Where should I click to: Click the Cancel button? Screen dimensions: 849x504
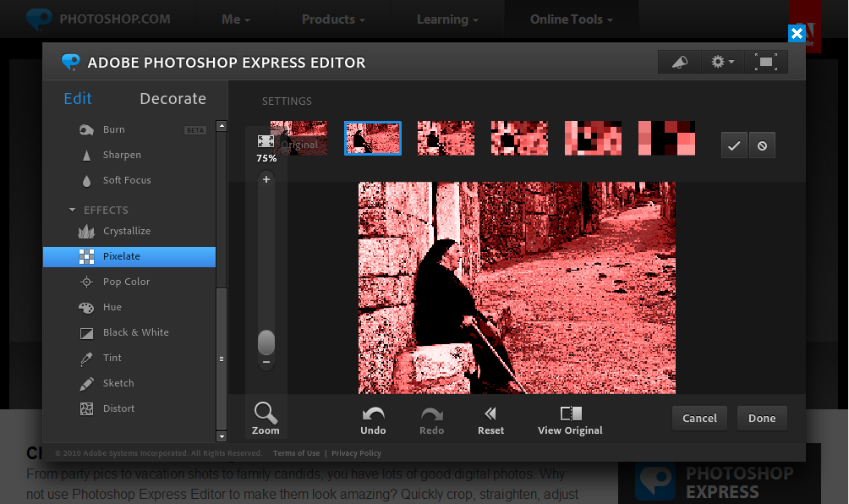click(699, 418)
